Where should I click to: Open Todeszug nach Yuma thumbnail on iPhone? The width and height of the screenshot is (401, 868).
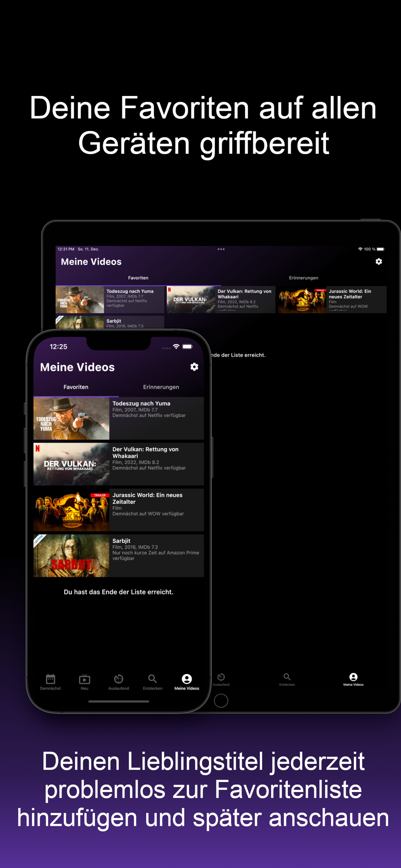click(x=71, y=418)
